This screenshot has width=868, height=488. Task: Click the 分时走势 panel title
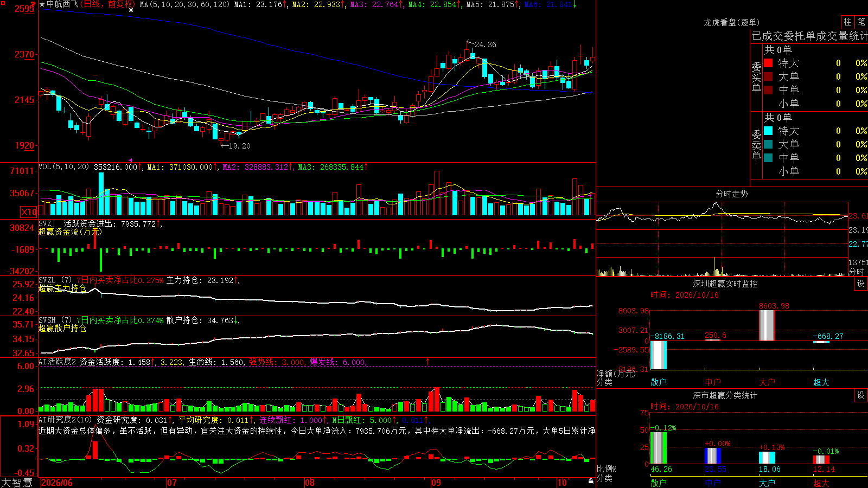pos(731,194)
